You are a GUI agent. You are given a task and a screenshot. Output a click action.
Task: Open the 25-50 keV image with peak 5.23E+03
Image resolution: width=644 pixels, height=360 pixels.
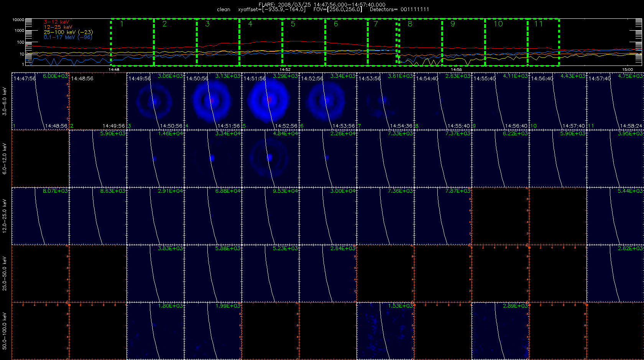coord(271,273)
